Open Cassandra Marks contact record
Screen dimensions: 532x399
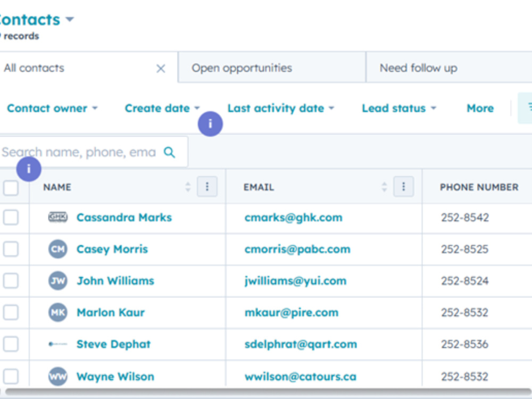[x=124, y=218]
